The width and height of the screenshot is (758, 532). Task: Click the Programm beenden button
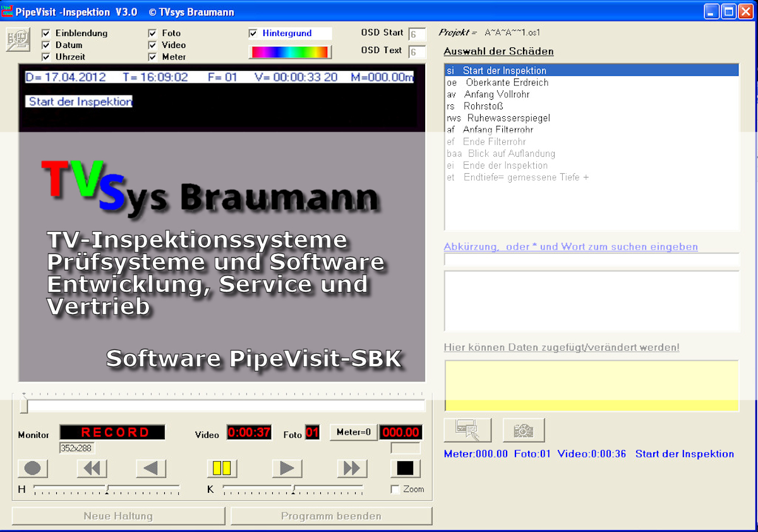(331, 516)
